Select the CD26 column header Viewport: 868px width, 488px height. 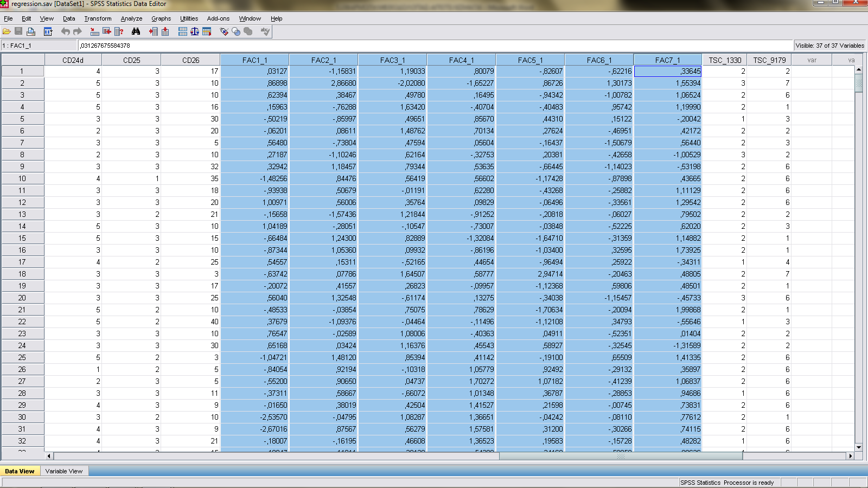click(x=190, y=60)
